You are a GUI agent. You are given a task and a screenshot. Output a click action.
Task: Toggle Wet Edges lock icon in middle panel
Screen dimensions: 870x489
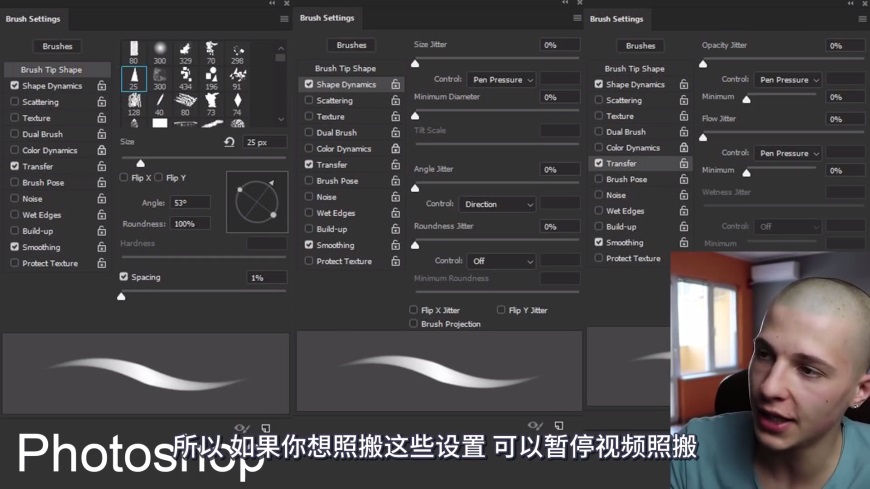point(396,213)
